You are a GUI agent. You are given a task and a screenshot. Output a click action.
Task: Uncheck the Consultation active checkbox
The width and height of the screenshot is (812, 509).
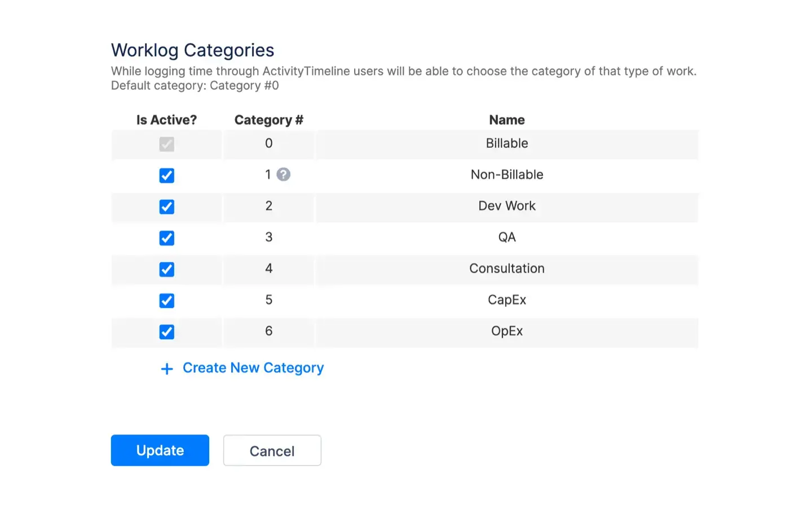pos(166,269)
